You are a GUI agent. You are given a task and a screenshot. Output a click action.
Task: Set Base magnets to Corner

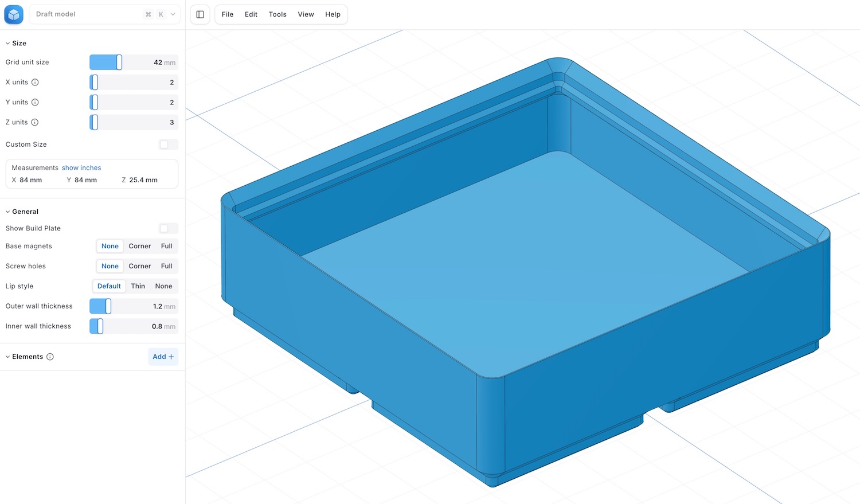coord(139,246)
